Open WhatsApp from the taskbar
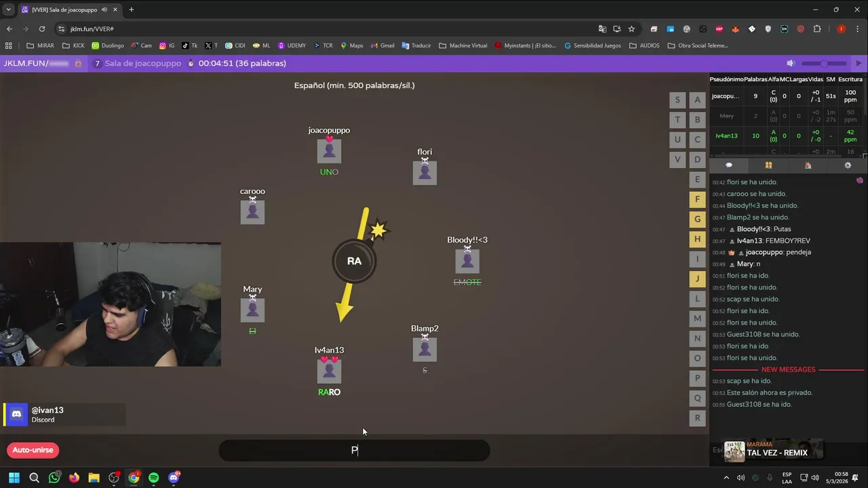Viewport: 868px width, 488px height. [x=54, y=478]
